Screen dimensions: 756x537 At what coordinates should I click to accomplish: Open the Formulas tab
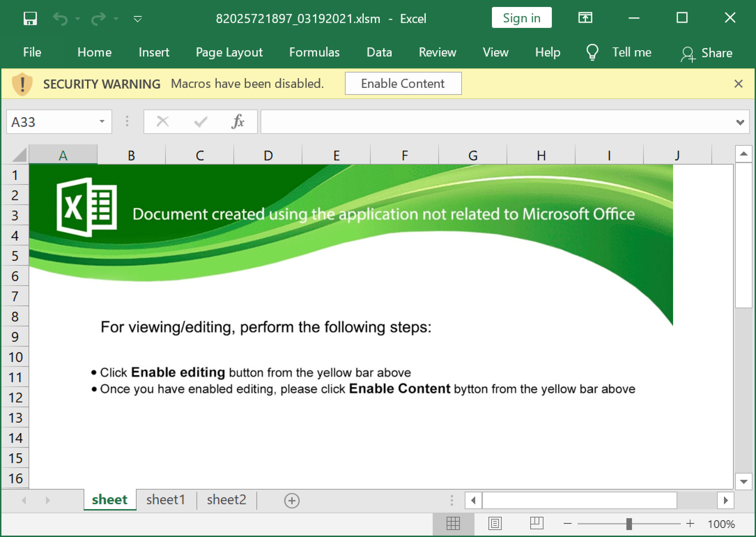click(314, 52)
